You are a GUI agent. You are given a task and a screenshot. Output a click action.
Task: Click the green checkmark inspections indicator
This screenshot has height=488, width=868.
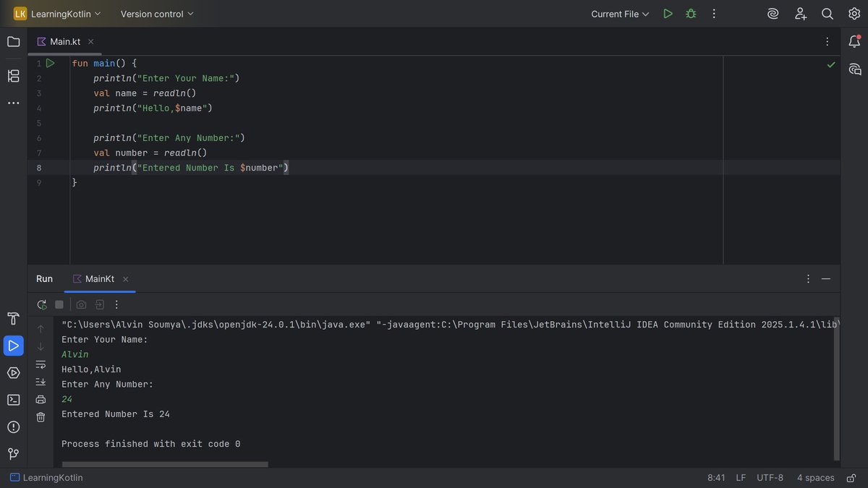pyautogui.click(x=831, y=65)
